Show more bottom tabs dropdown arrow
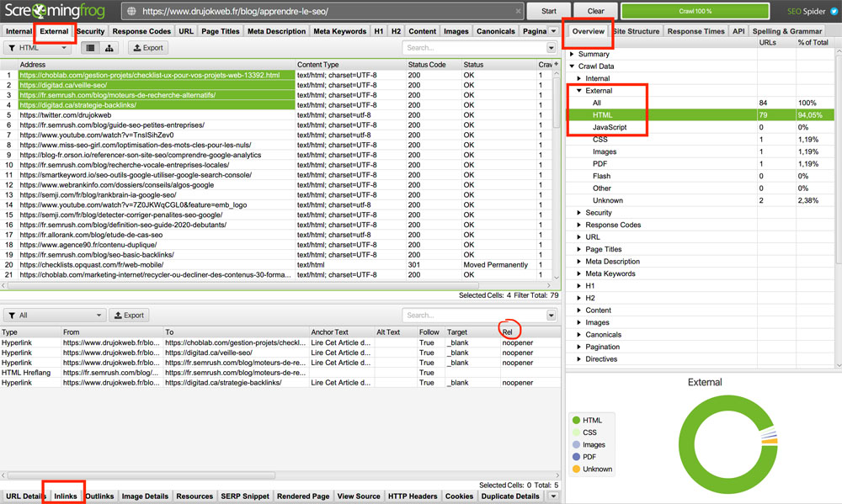This screenshot has width=842, height=504. click(x=554, y=496)
